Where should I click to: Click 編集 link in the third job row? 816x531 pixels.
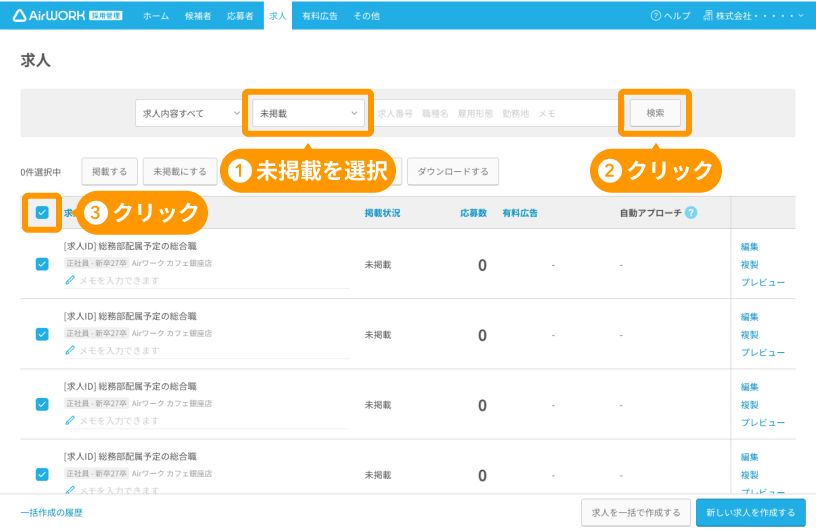coord(749,387)
